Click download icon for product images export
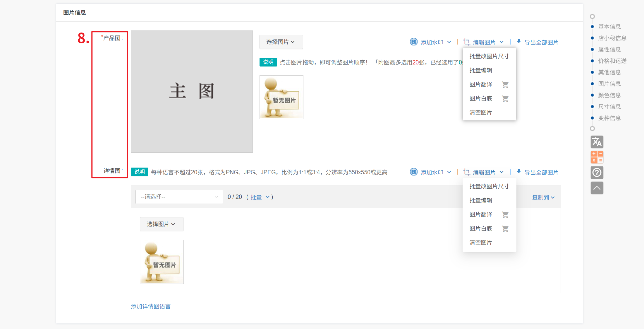The image size is (644, 329). point(518,42)
